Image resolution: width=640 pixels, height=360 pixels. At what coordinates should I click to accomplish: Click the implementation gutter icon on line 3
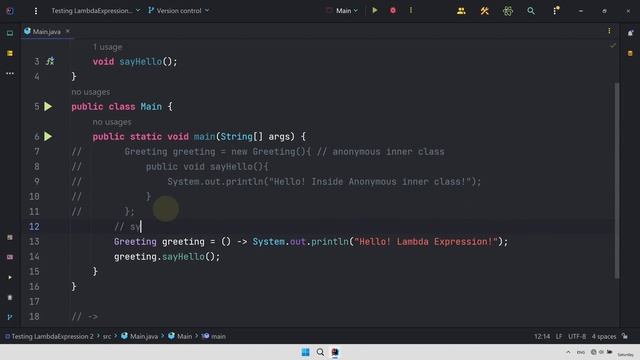point(50,62)
